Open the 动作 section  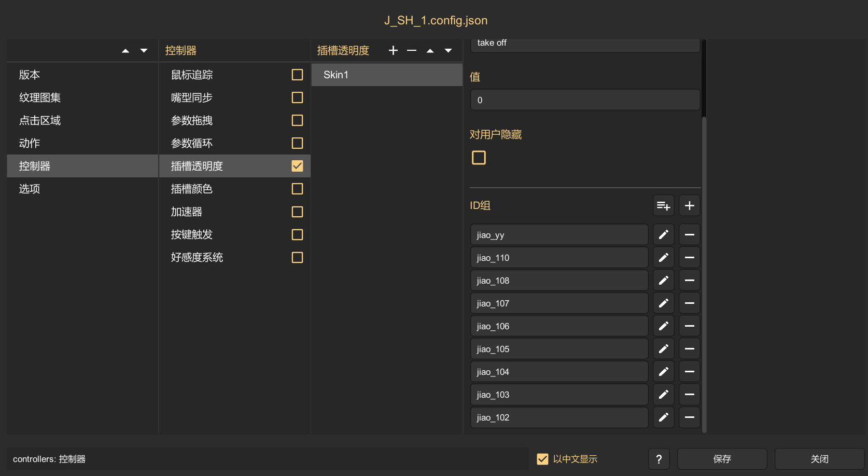tap(82, 143)
